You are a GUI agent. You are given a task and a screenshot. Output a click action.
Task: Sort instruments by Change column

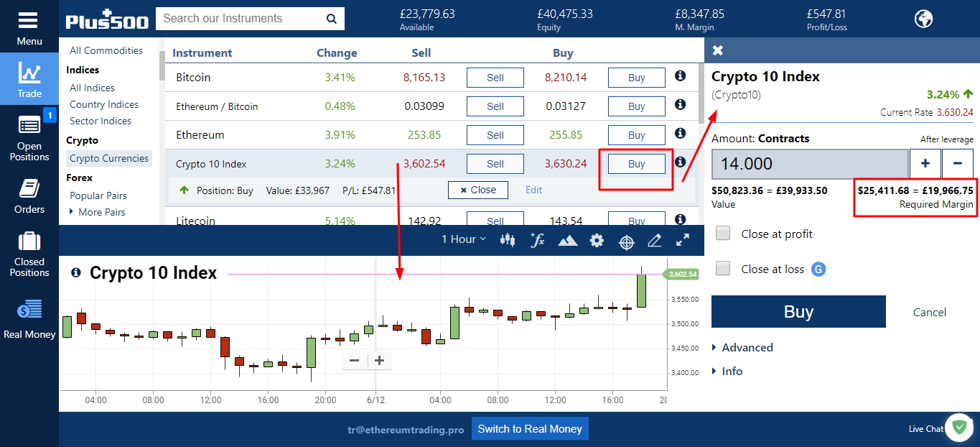tap(337, 52)
